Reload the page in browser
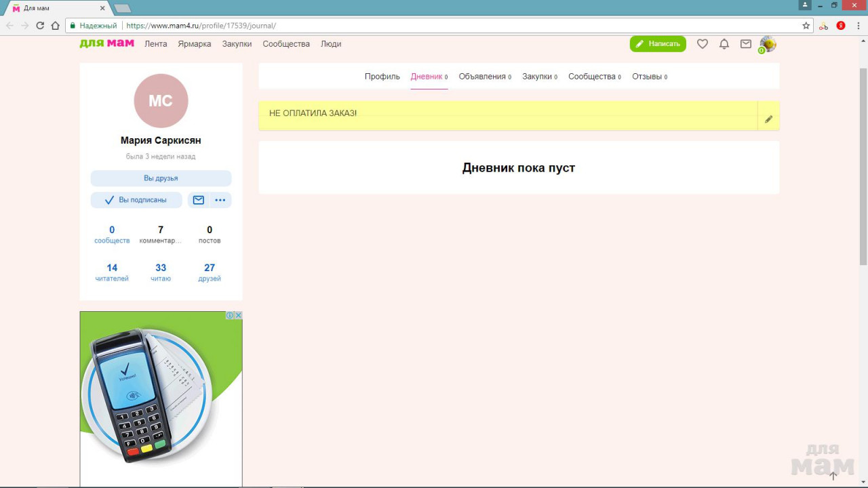 pos(40,26)
